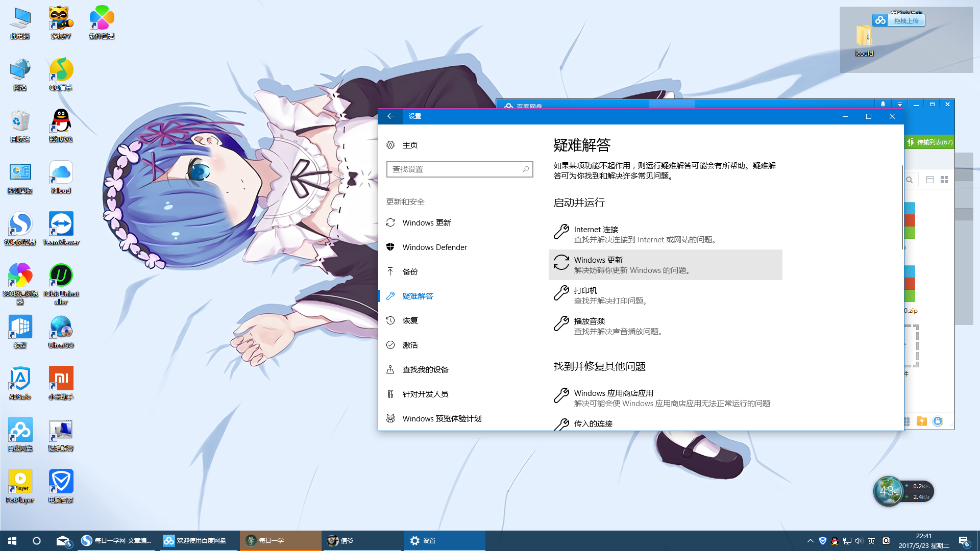Switch to 信爷 taskbar item
This screenshot has width=980, height=551.
click(362, 541)
